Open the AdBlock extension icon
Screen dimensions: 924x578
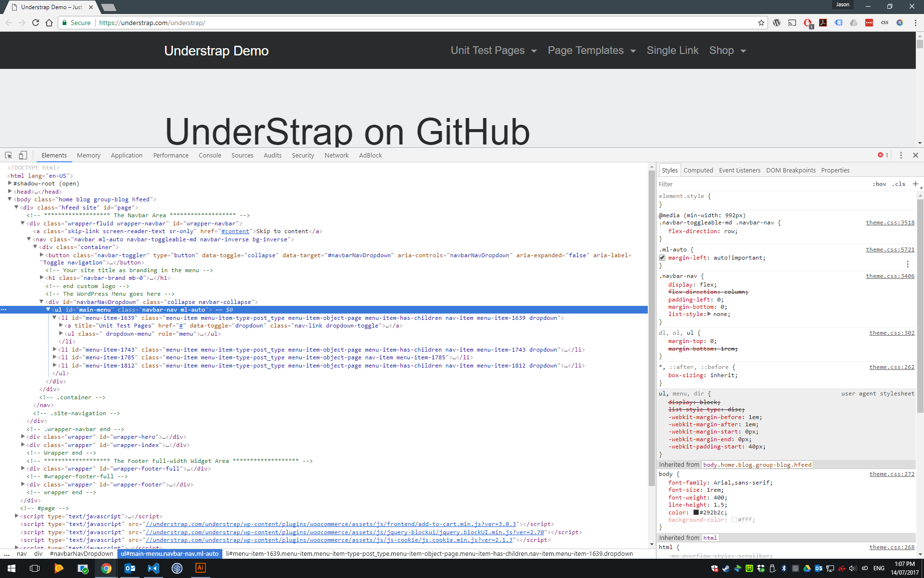[808, 23]
